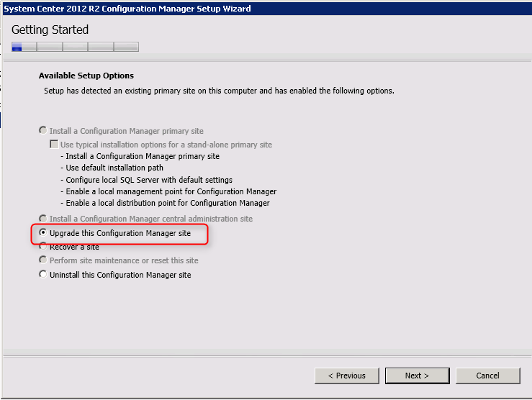This screenshot has width=532, height=400.
Task: Go back with the Previous button
Action: click(347, 376)
